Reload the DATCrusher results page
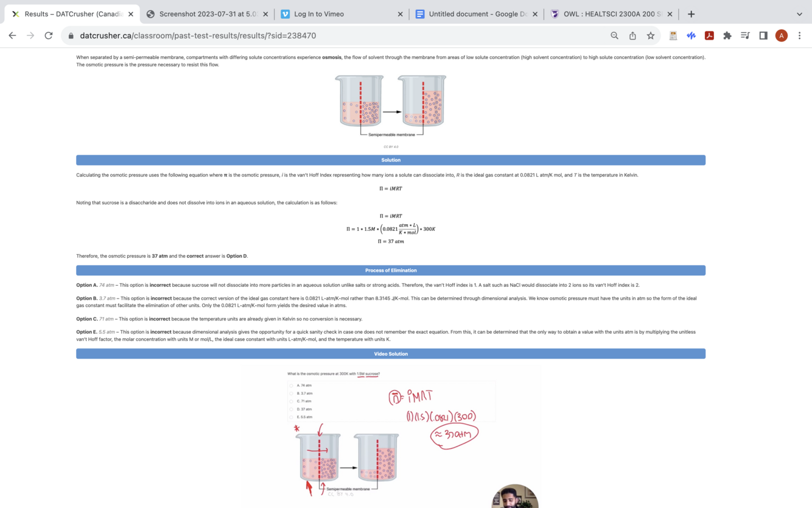 coord(49,36)
